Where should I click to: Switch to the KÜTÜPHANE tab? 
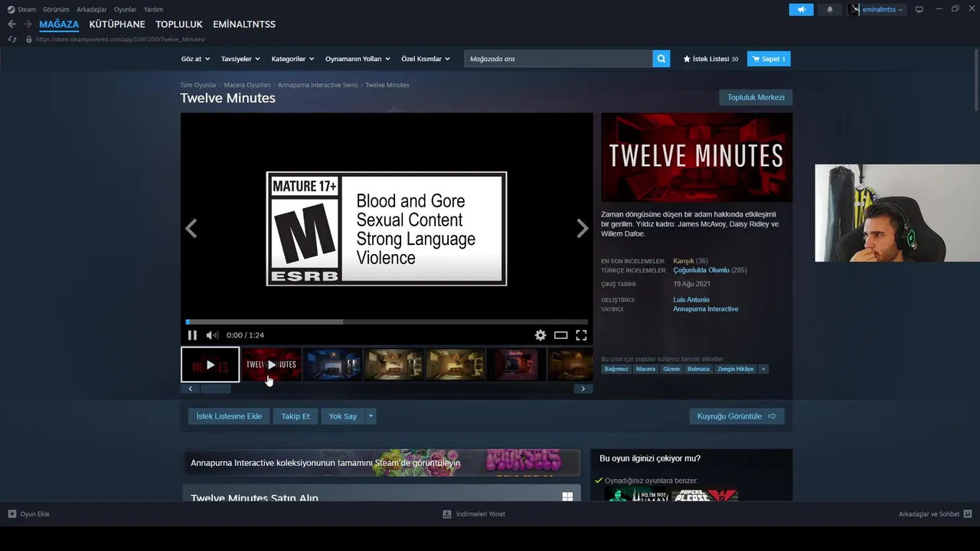(x=117, y=24)
